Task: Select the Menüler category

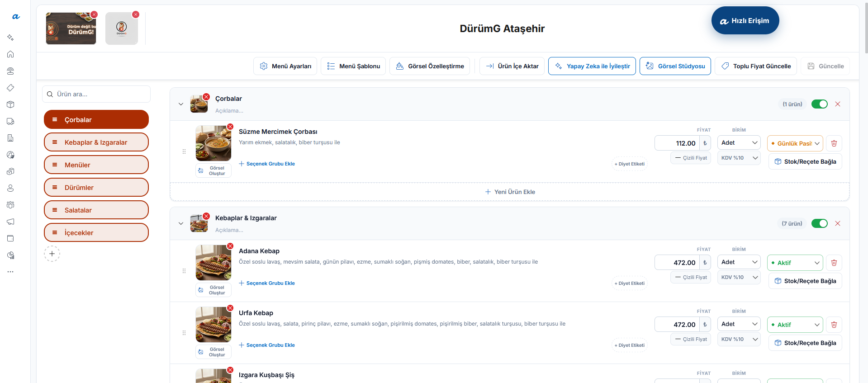Action: [x=96, y=165]
